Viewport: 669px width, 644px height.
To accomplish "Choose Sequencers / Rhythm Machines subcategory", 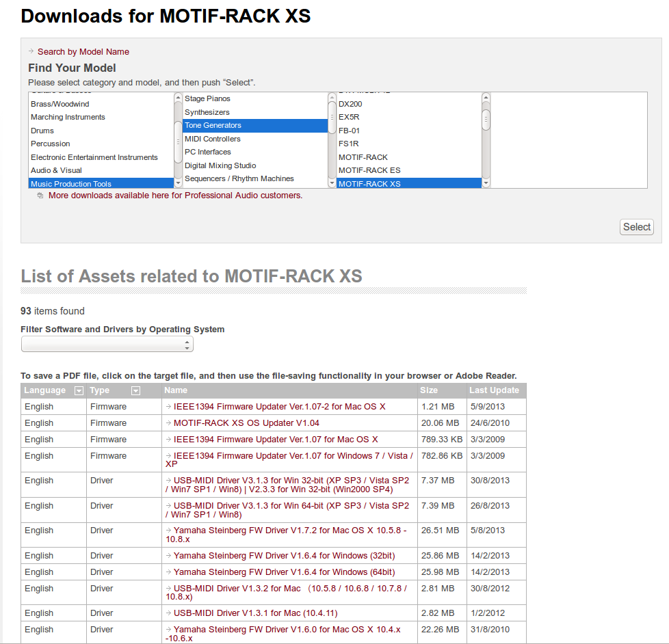I will (255, 178).
